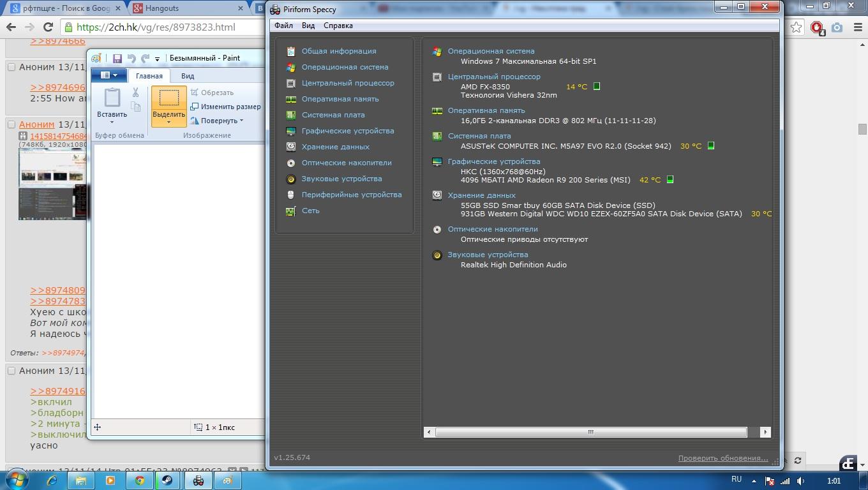Click Chrome icon in Windows taskbar

coord(140,480)
